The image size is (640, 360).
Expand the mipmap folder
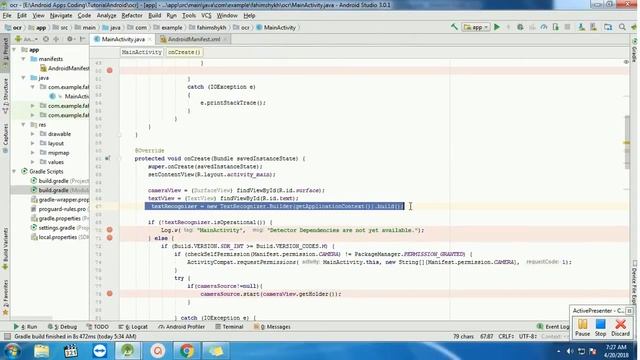pos(33,153)
